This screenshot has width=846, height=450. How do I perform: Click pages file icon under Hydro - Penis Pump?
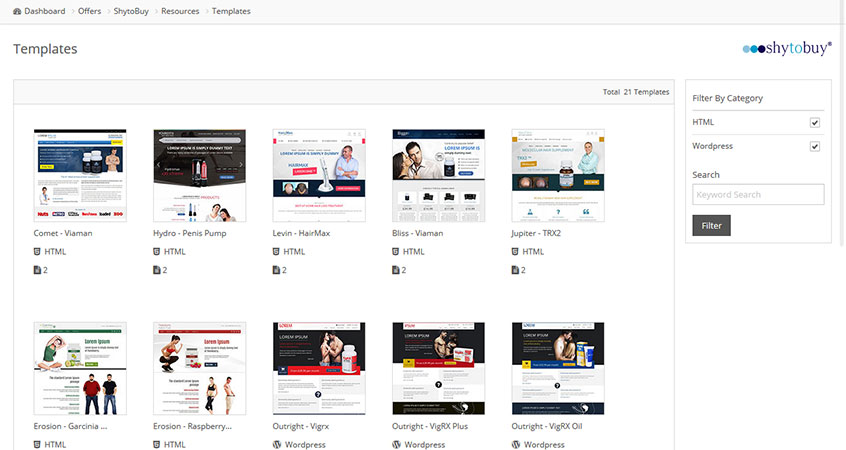pos(156,270)
